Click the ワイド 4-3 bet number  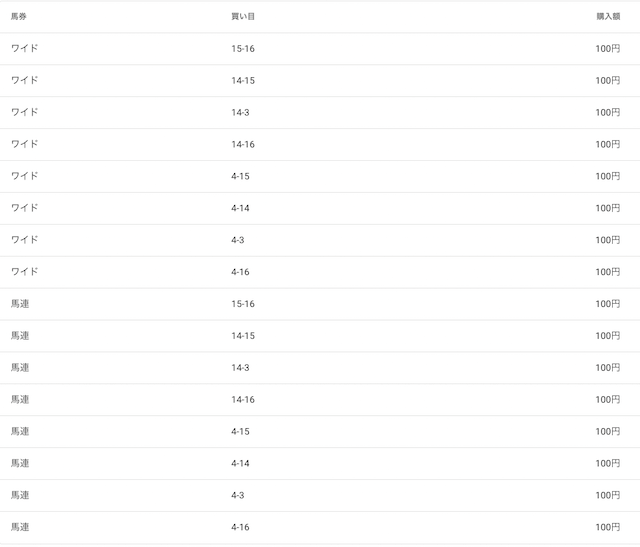238,240
